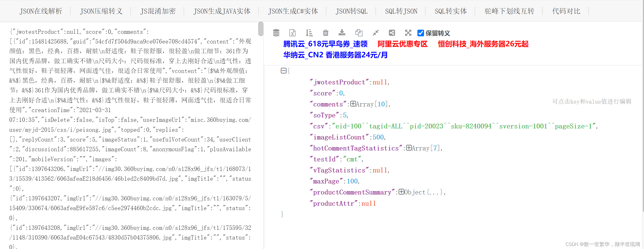Click the "productAttr" key
This screenshot has width=644, height=249.
pos(334,203)
